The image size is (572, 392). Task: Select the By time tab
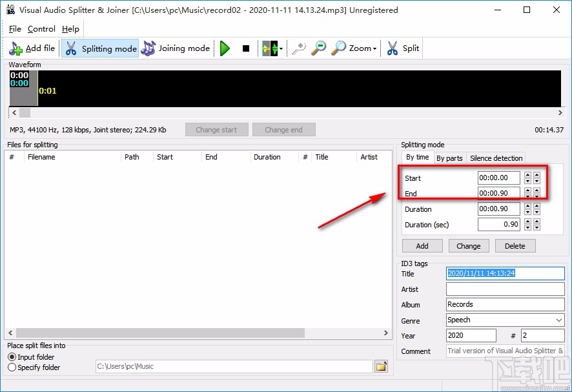pyautogui.click(x=417, y=158)
